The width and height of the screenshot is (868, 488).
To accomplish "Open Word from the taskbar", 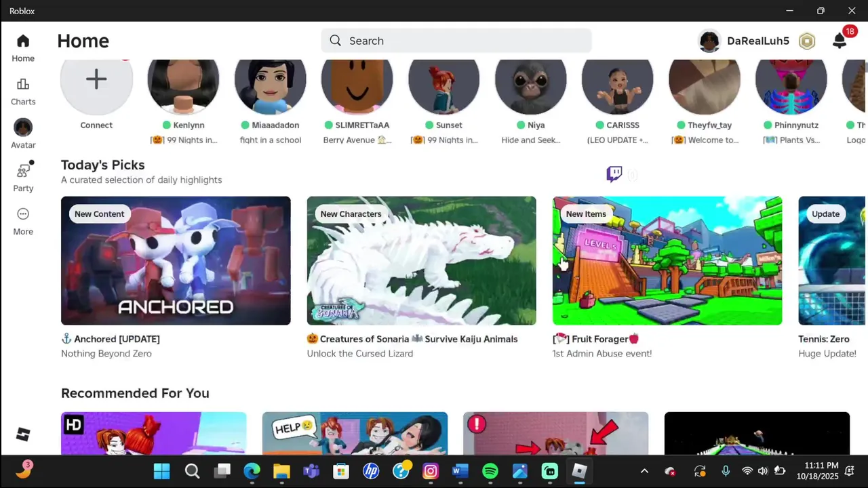I will [460, 471].
